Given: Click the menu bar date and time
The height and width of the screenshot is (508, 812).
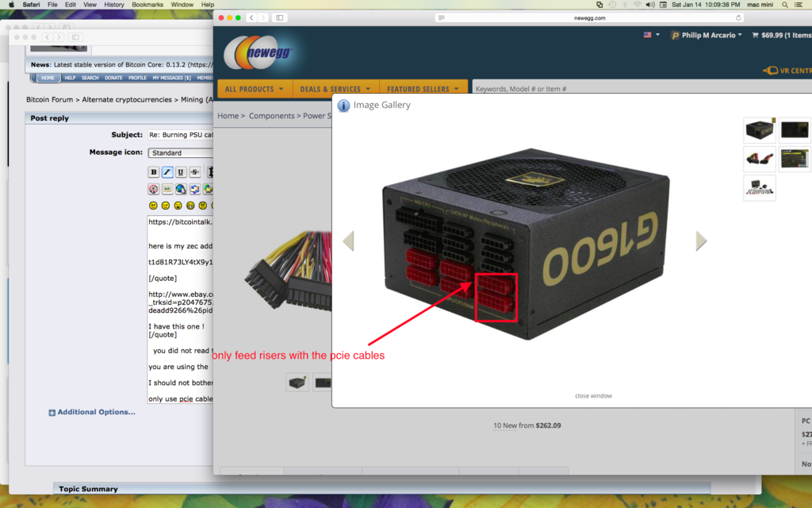Looking at the screenshot, I should coord(706,5).
